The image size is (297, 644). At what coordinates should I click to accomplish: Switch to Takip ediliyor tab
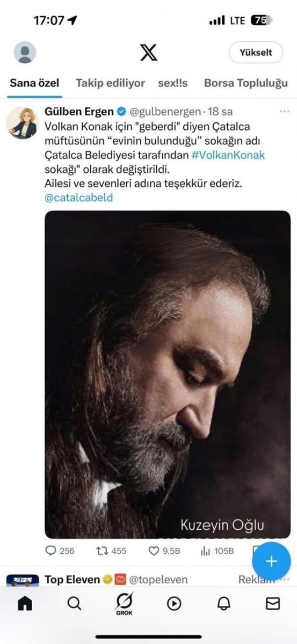[x=110, y=83]
